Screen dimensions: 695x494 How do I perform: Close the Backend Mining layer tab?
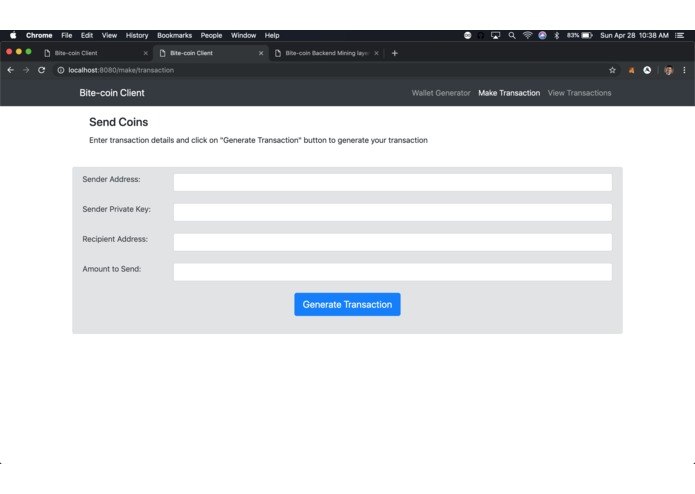tap(376, 53)
